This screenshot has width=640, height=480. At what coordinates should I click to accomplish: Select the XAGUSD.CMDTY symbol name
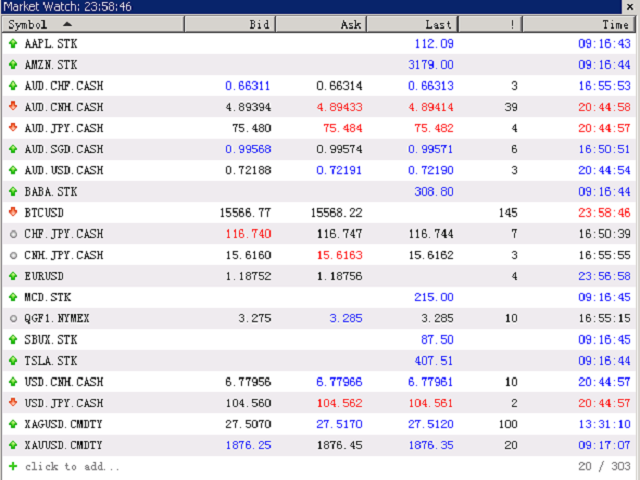click(63, 424)
